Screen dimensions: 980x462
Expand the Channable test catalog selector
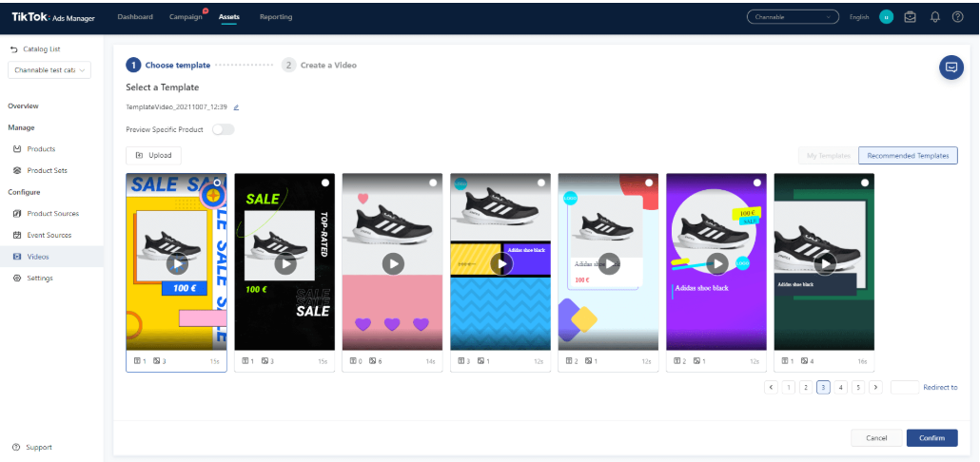pyautogui.click(x=49, y=70)
